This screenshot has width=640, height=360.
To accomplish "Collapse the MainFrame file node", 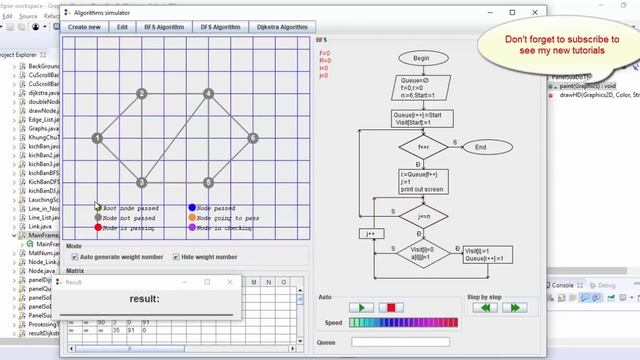I will point(14,235).
